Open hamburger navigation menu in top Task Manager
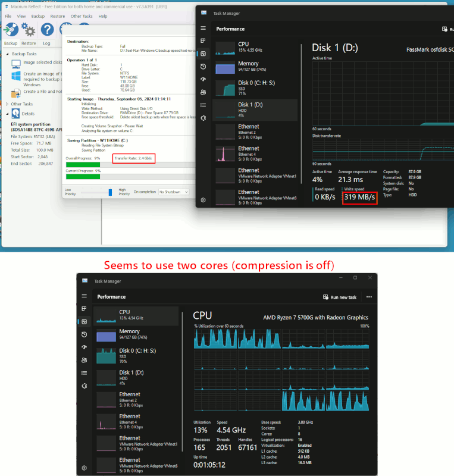The image size is (454, 476). [x=203, y=28]
